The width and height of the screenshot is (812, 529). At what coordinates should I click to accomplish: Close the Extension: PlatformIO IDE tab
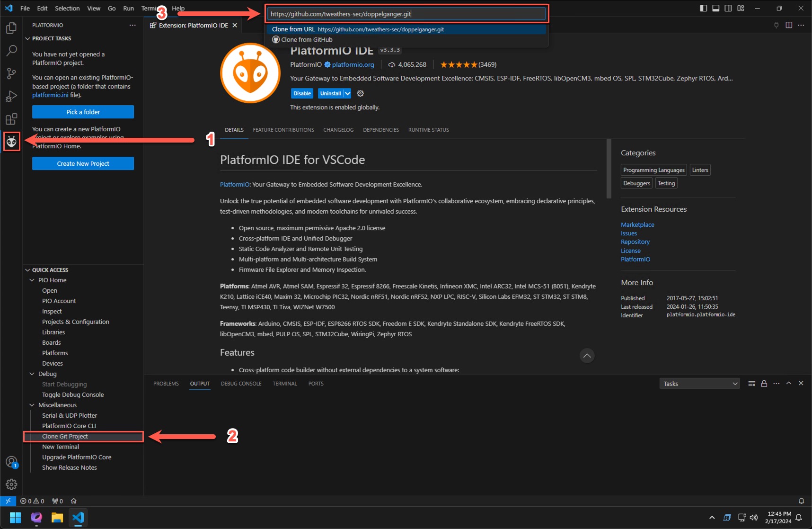coord(235,25)
